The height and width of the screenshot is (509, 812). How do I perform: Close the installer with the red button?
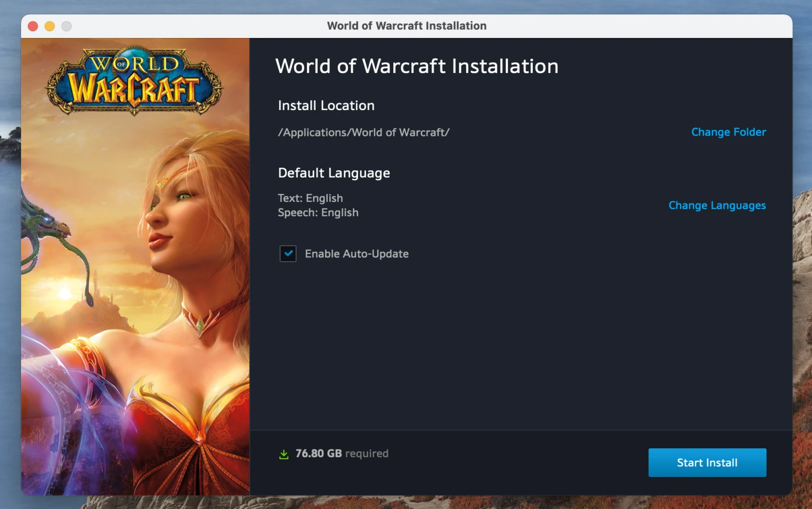[x=33, y=26]
